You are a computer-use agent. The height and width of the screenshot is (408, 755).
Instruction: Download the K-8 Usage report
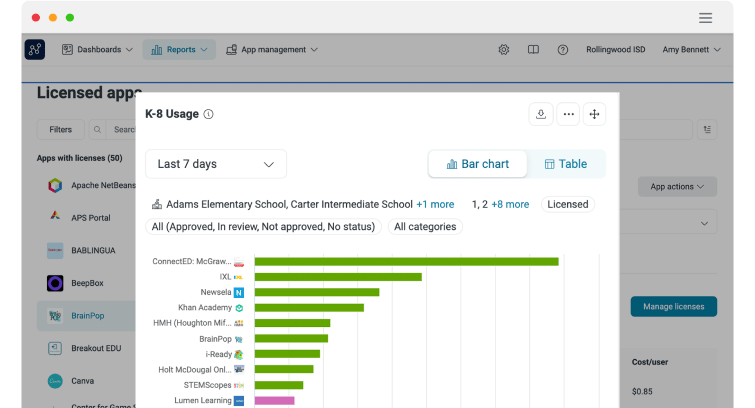tap(541, 114)
